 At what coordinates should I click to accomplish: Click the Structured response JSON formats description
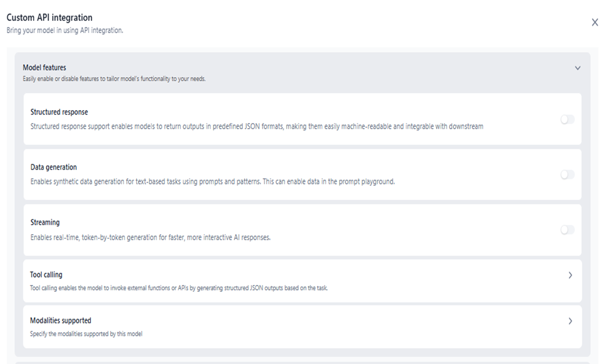coord(256,127)
